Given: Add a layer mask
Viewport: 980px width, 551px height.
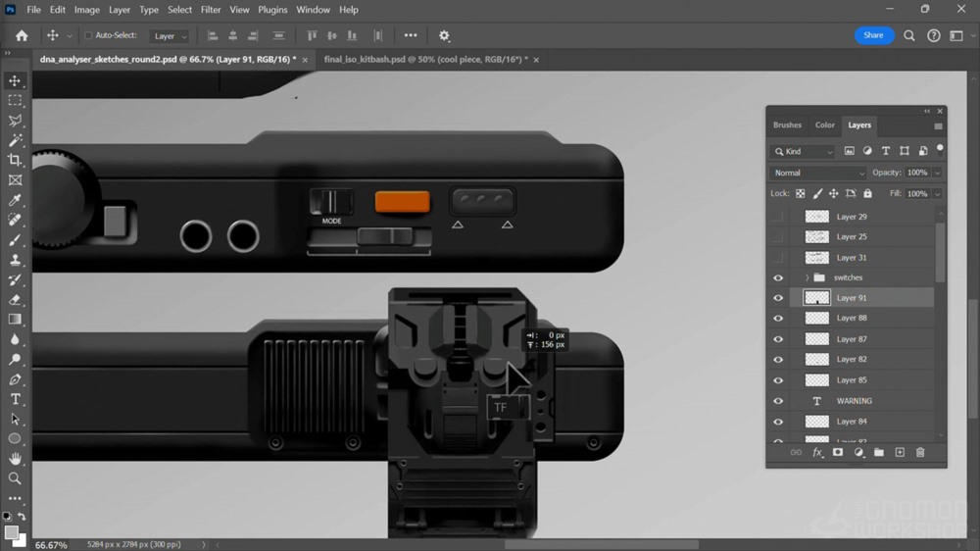Looking at the screenshot, I should coord(838,452).
